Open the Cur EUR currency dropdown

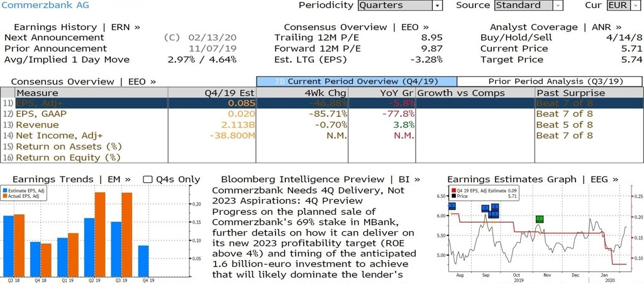pyautogui.click(x=623, y=5)
